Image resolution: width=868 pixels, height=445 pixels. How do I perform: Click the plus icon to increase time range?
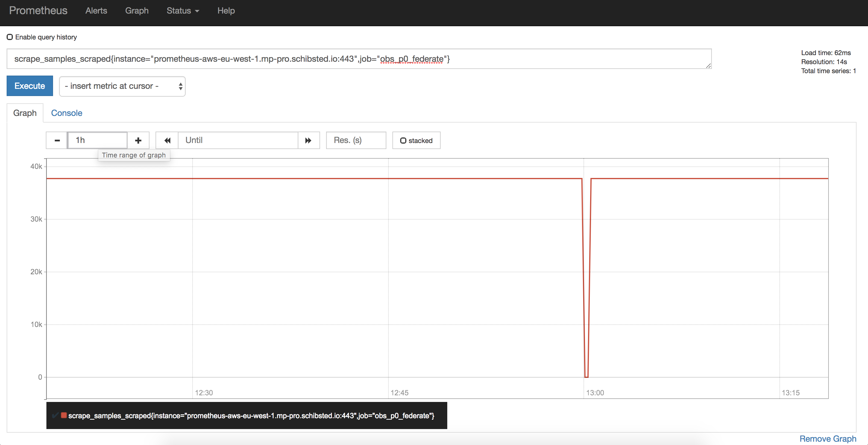138,140
